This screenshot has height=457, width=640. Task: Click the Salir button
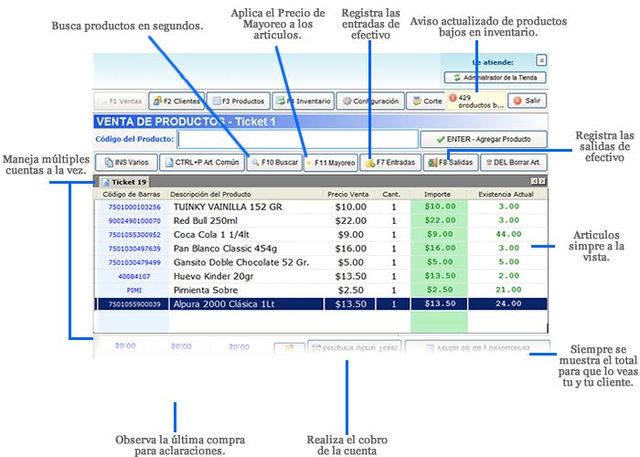tap(527, 100)
